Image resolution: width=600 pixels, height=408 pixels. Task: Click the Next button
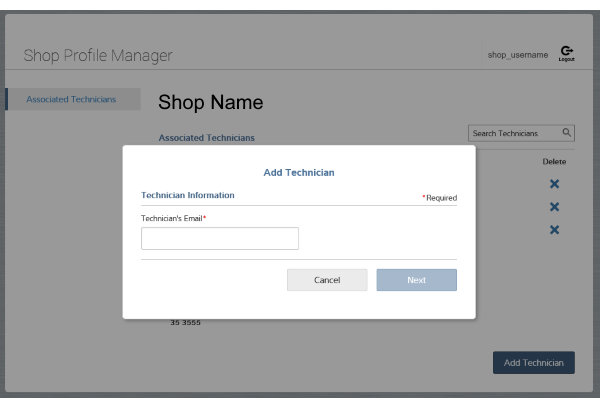point(416,280)
